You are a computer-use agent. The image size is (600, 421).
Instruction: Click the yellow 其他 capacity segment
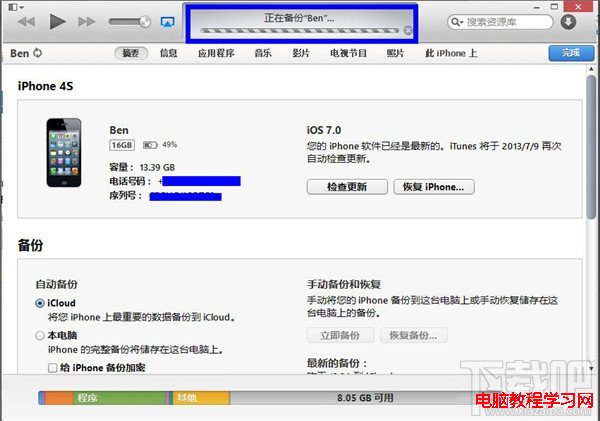point(201,398)
